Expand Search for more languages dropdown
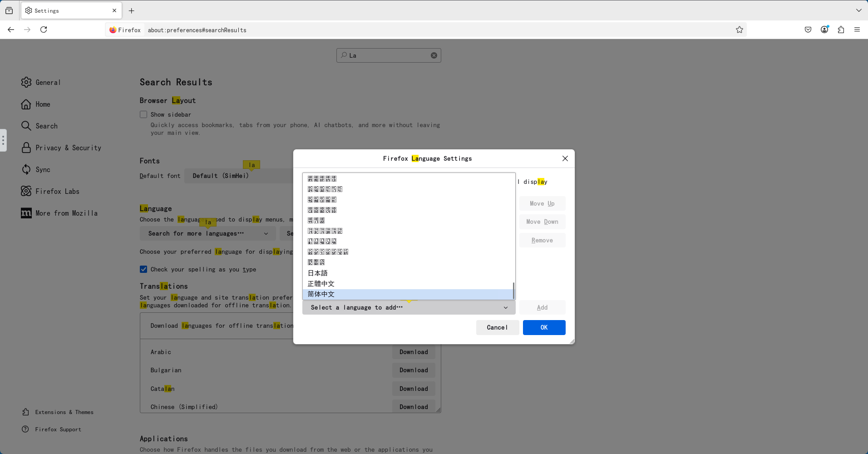 click(207, 233)
